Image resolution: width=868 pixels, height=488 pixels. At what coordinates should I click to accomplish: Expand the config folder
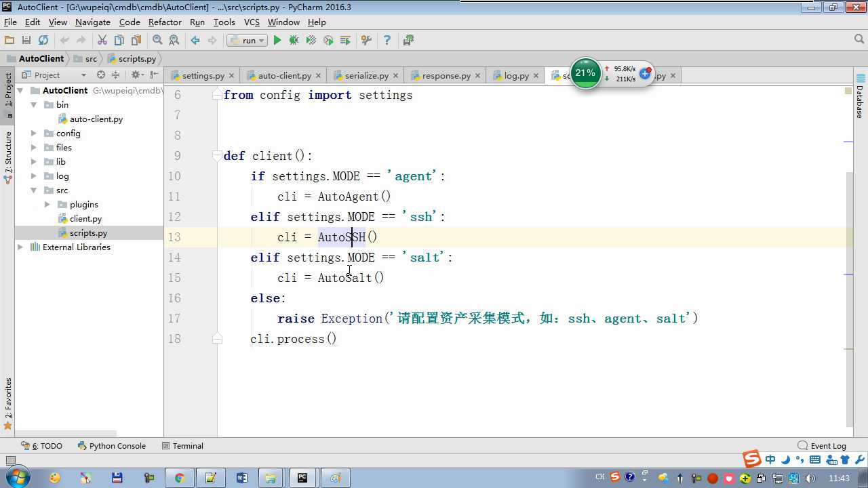point(34,133)
